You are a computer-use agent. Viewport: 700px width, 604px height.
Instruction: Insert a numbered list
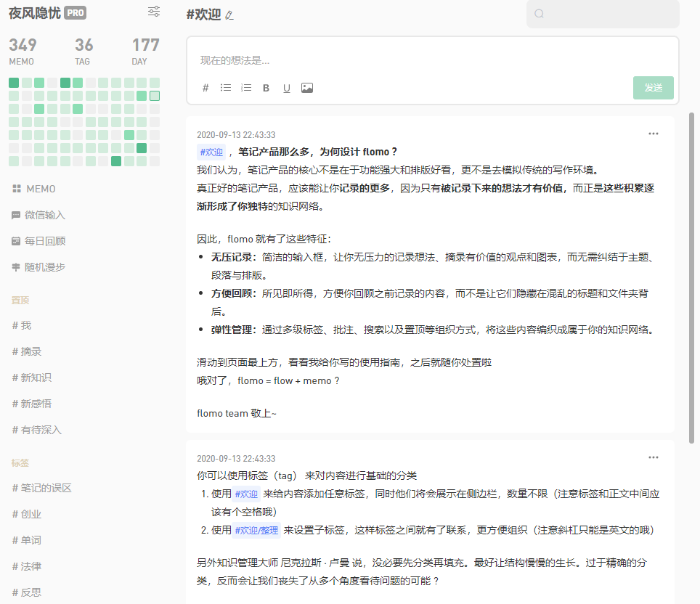(x=246, y=88)
